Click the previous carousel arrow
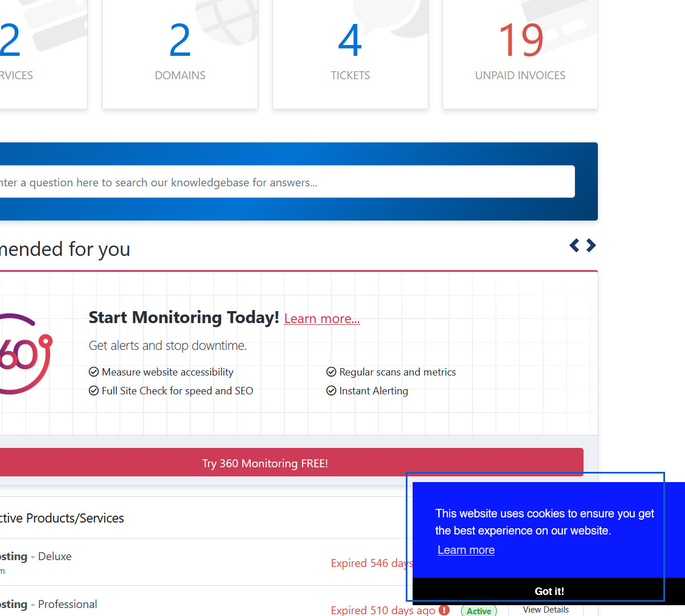685x616 pixels. 574,246
